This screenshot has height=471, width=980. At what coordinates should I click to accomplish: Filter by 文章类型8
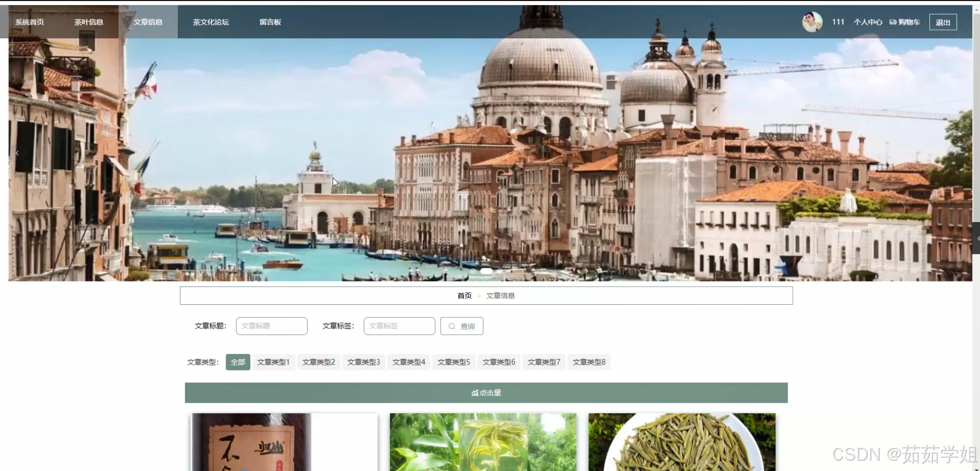tap(589, 362)
